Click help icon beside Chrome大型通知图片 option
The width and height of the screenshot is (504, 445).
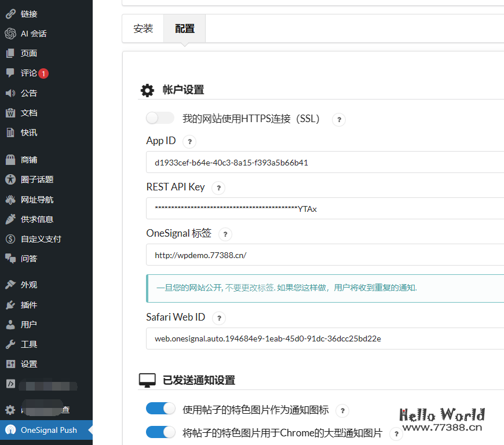[396, 434]
